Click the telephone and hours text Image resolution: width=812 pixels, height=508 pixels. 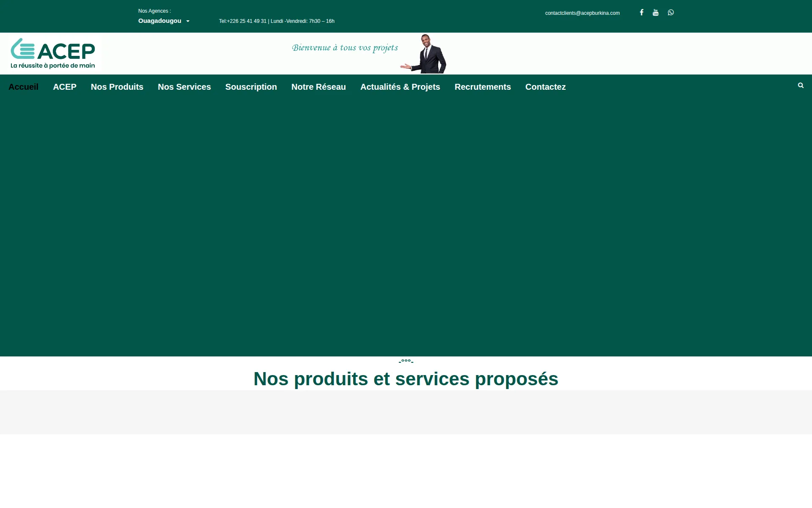[277, 21]
